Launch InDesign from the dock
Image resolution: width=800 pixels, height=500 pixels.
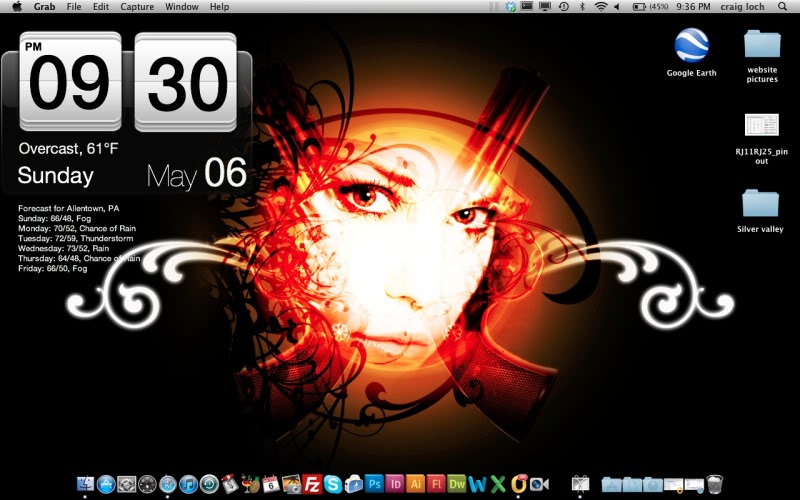click(x=395, y=484)
